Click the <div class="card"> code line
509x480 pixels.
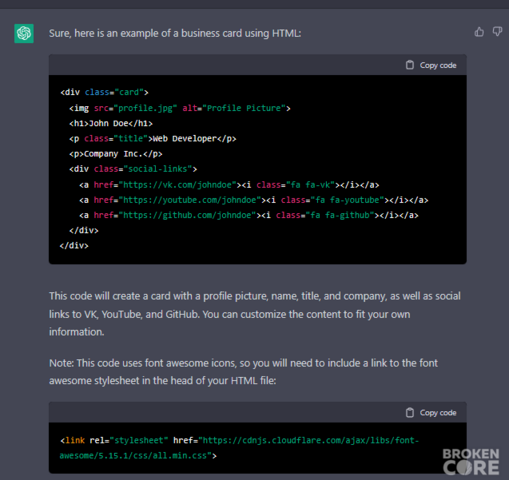coord(104,92)
